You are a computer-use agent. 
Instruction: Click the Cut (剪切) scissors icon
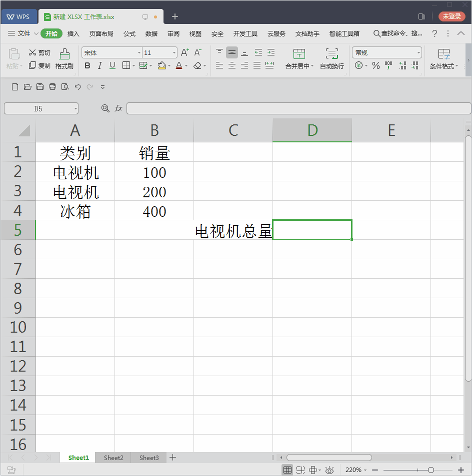(32, 52)
